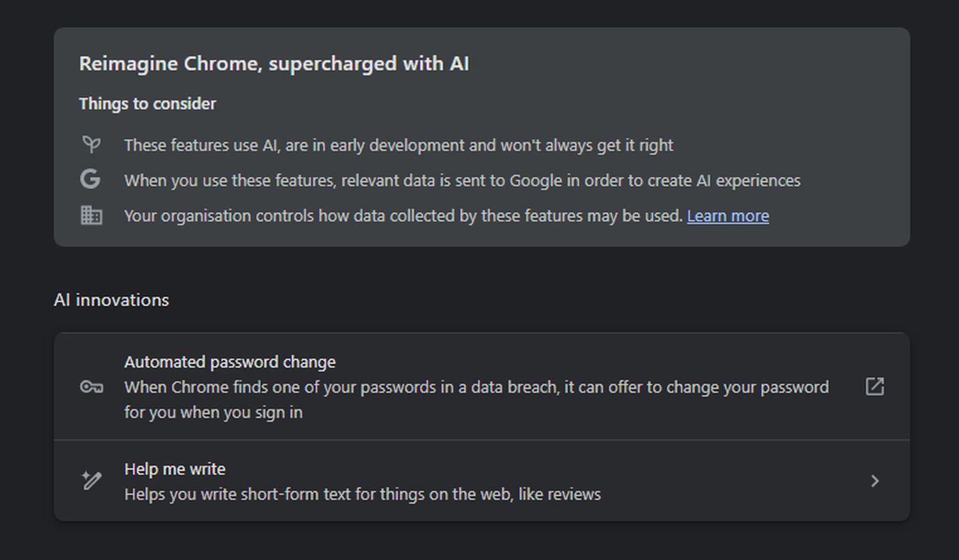Click the Google G logo icon
Screen dimensions: 959x560
coord(91,179)
